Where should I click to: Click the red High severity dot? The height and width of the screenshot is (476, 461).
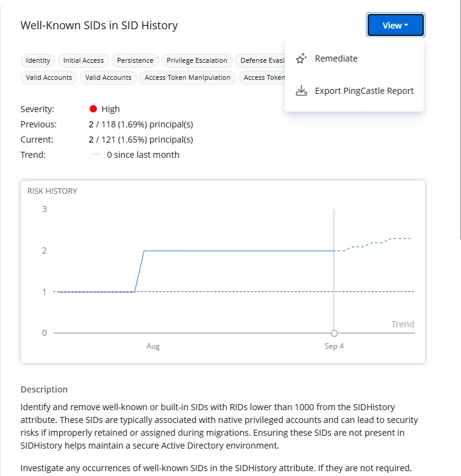(x=93, y=109)
